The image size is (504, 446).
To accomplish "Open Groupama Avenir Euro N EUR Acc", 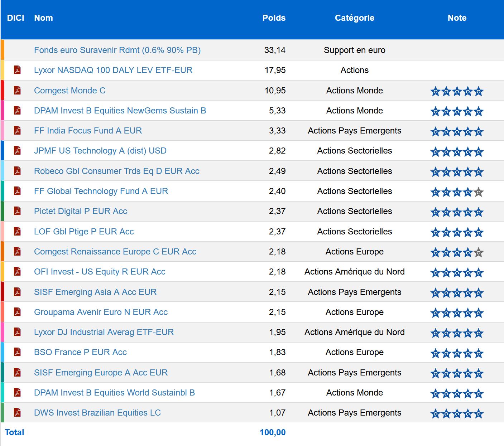I will [101, 312].
